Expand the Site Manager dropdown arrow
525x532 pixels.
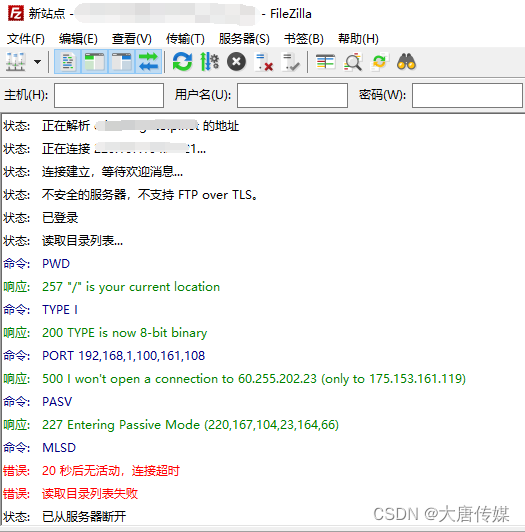coord(37,62)
